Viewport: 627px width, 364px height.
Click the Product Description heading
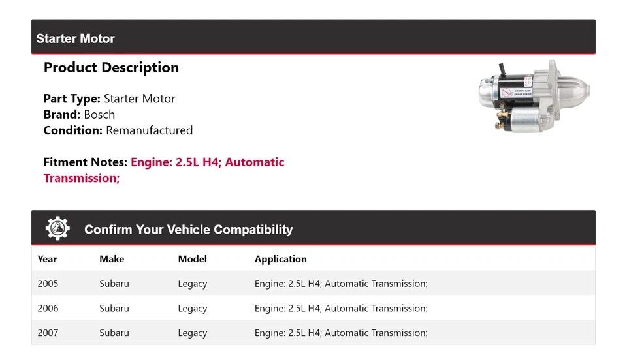111,68
